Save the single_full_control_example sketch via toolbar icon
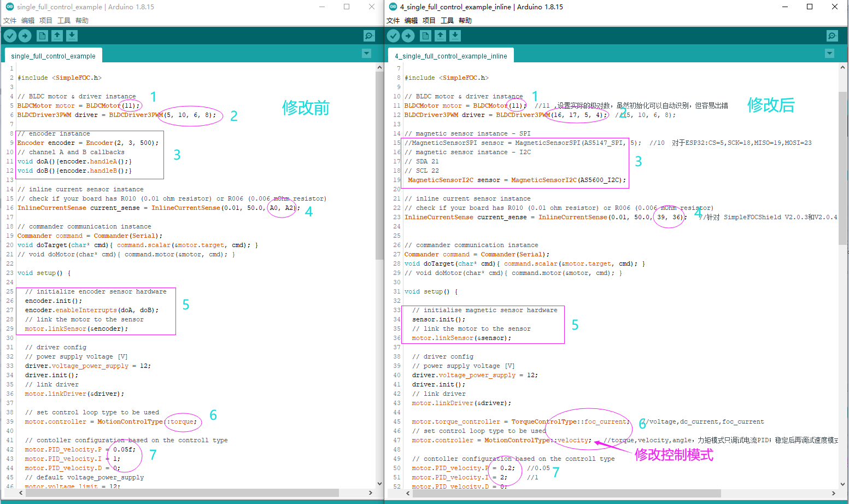 (x=72, y=35)
